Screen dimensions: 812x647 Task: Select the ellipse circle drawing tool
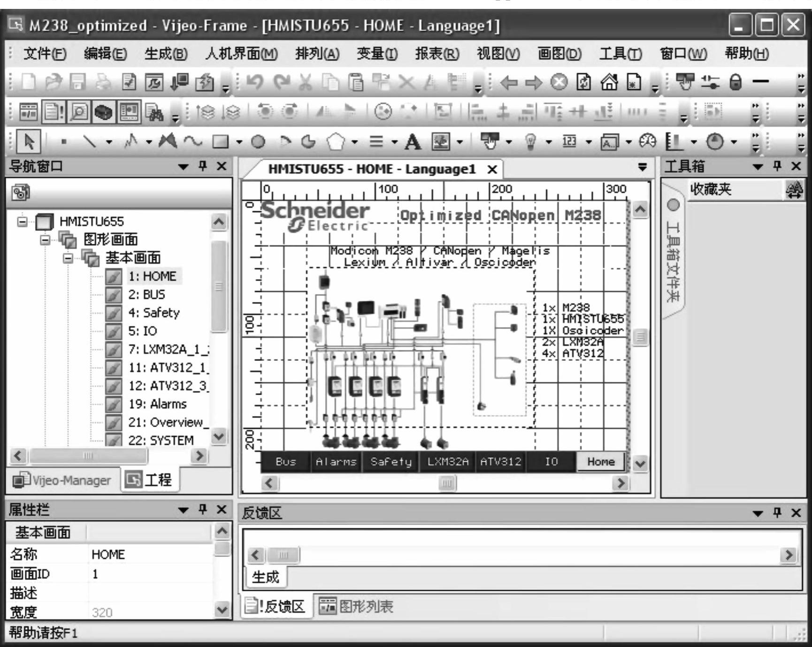click(258, 141)
